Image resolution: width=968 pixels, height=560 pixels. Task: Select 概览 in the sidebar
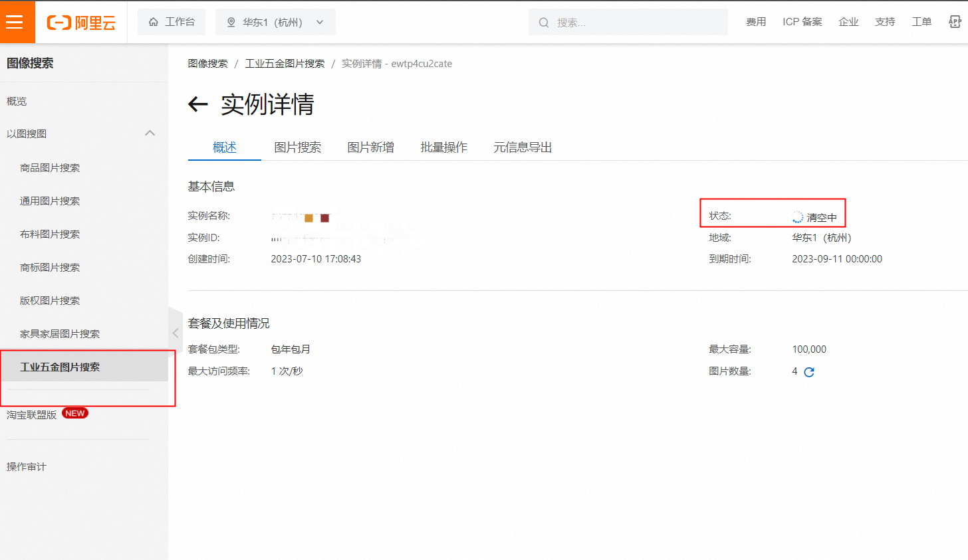point(17,101)
